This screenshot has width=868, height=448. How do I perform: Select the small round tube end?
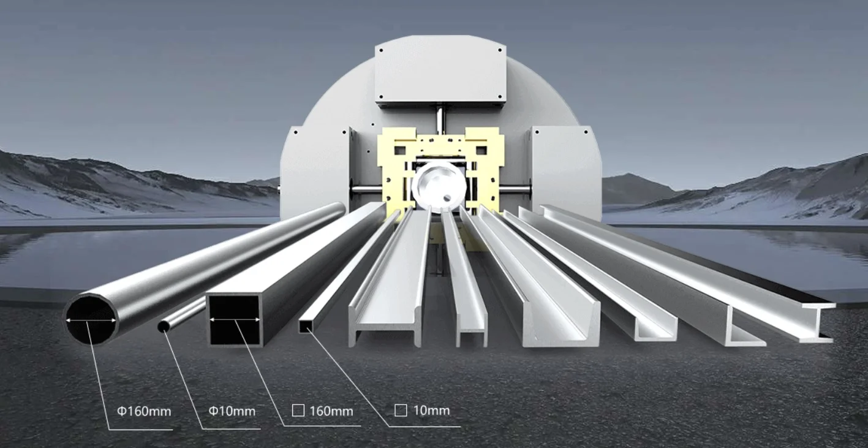coord(164,327)
